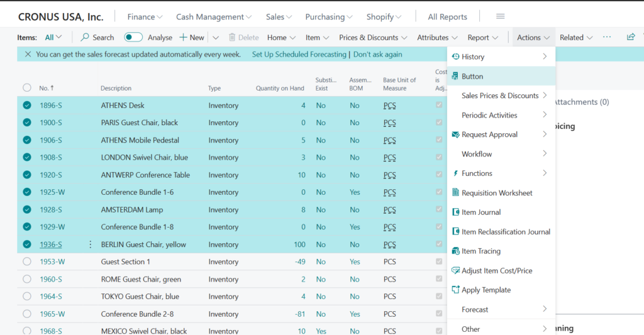644x335 pixels.
Task: Choose the Button menu entry
Action: pos(501,76)
